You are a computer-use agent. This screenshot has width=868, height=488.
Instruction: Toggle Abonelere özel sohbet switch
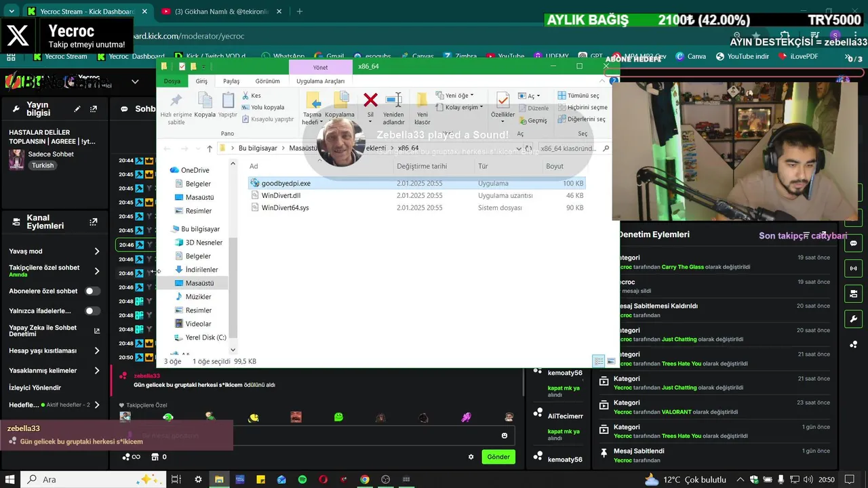click(92, 291)
